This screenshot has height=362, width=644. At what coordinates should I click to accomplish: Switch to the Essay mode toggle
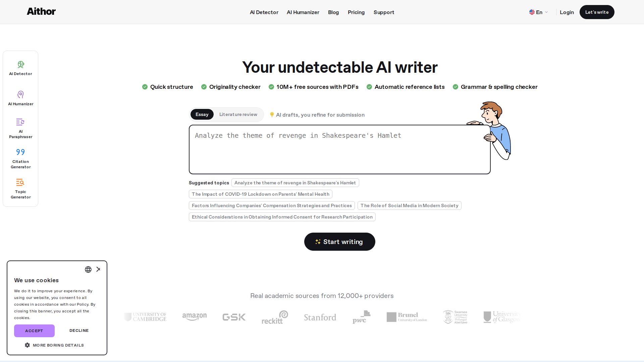(x=202, y=115)
